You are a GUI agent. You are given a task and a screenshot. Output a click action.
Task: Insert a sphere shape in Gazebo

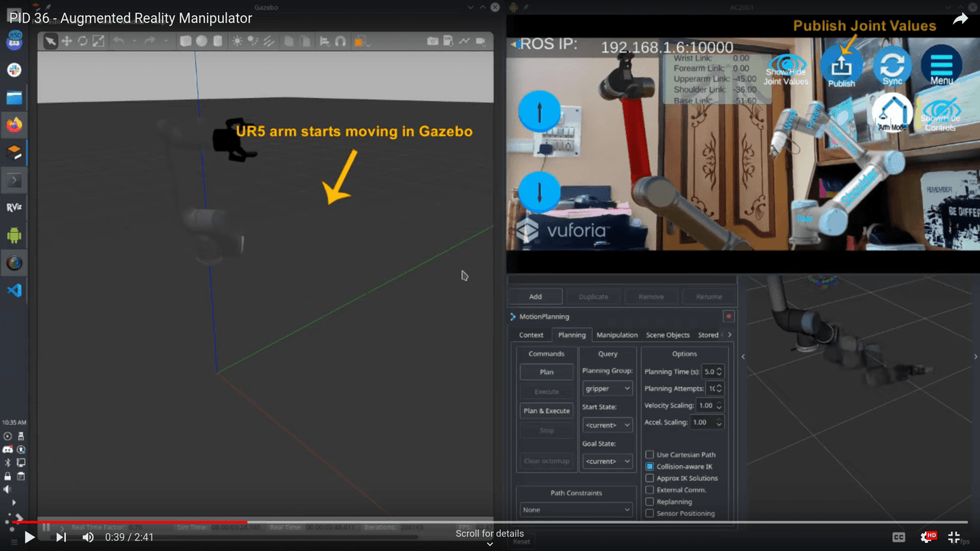pos(201,41)
